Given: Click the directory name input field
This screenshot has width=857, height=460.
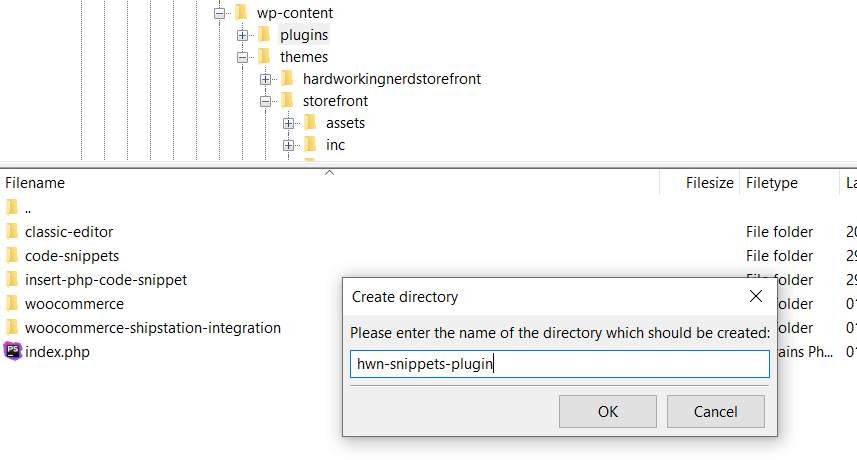Looking at the screenshot, I should pyautogui.click(x=560, y=364).
